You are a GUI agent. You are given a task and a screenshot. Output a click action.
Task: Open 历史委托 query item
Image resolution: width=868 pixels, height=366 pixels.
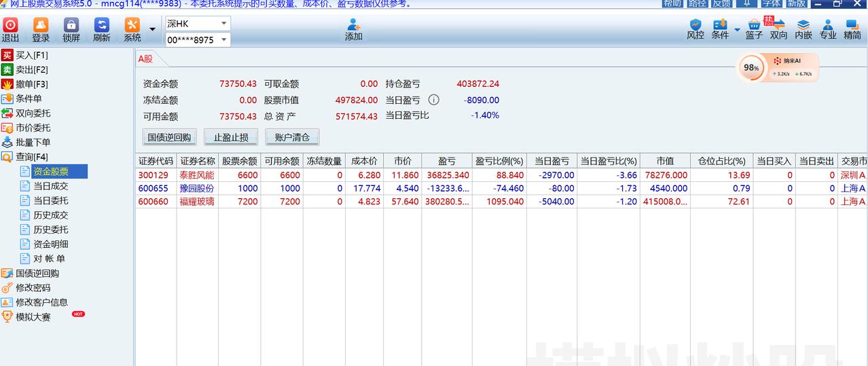tap(51, 230)
